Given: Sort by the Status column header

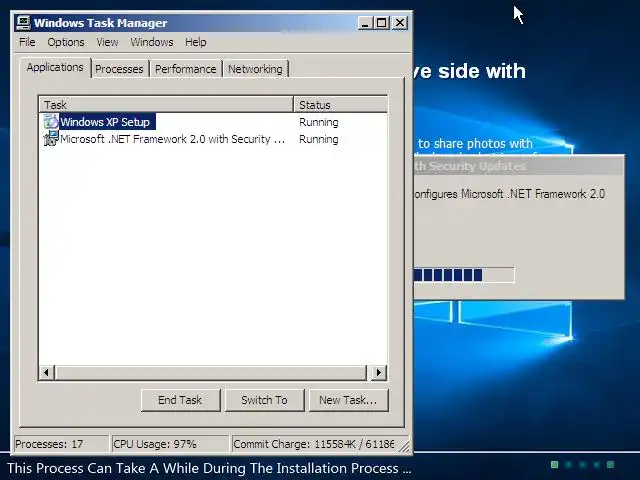Looking at the screenshot, I should click(x=340, y=105).
